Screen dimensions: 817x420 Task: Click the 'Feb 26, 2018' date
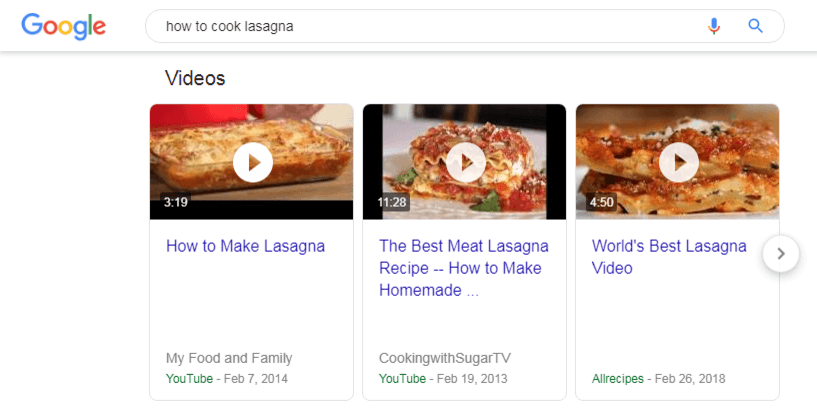coord(690,379)
